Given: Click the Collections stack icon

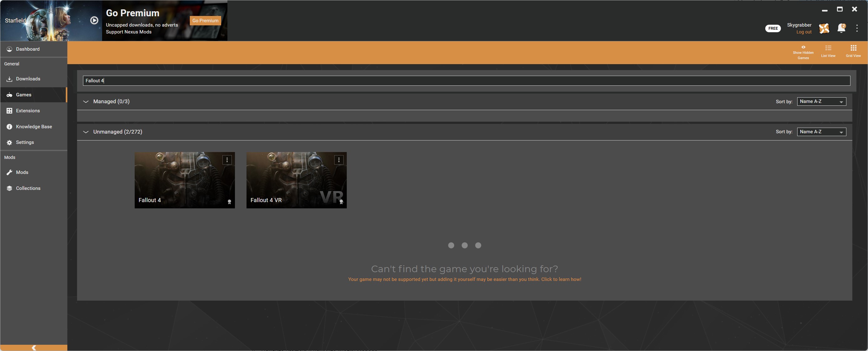Looking at the screenshot, I should [9, 188].
